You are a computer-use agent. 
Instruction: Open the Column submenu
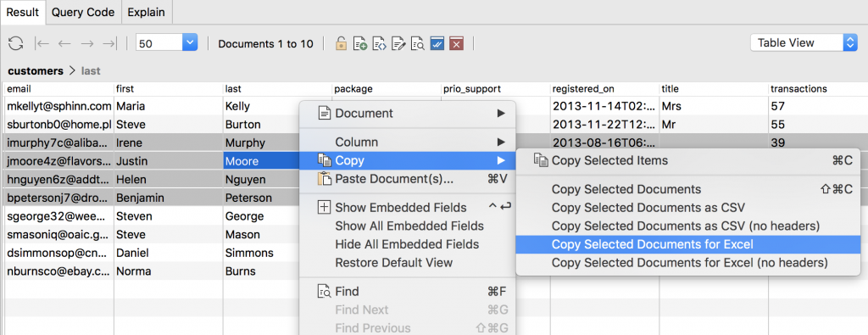[x=408, y=142]
